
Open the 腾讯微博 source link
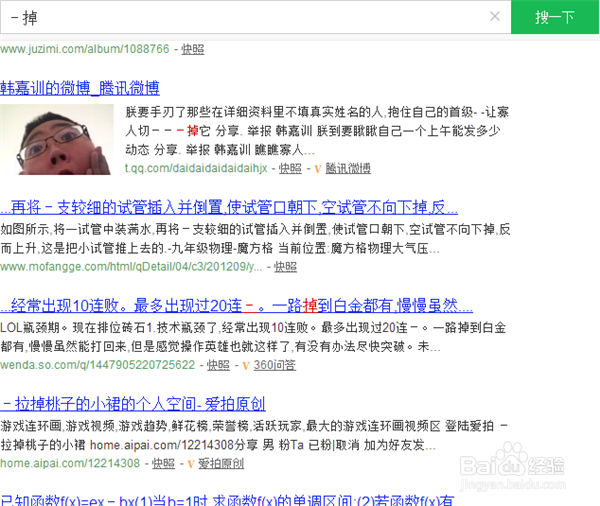[x=348, y=168]
